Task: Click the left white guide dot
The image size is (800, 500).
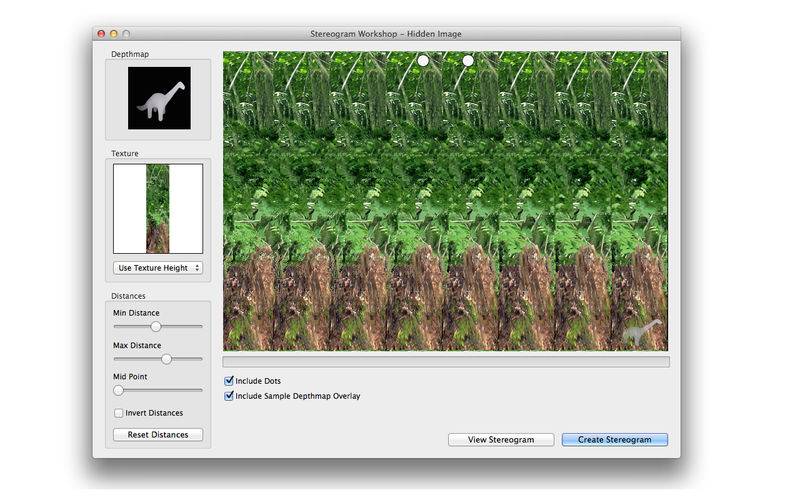Action: click(423, 61)
